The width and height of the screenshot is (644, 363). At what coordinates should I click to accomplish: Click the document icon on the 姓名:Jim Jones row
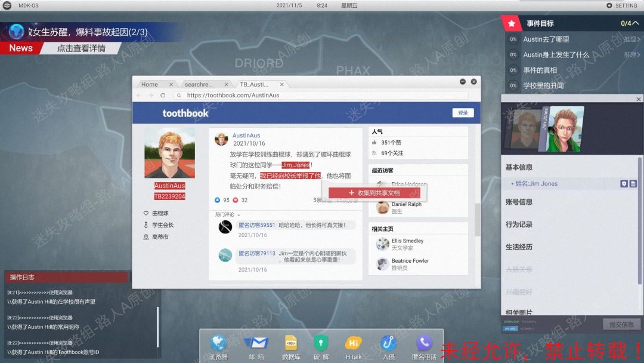tap(633, 184)
